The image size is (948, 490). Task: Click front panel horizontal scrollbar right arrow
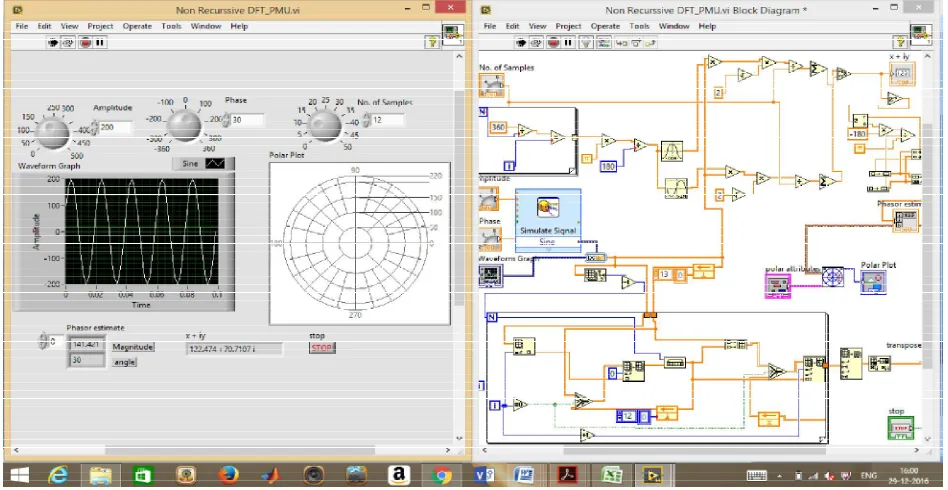[x=448, y=451]
